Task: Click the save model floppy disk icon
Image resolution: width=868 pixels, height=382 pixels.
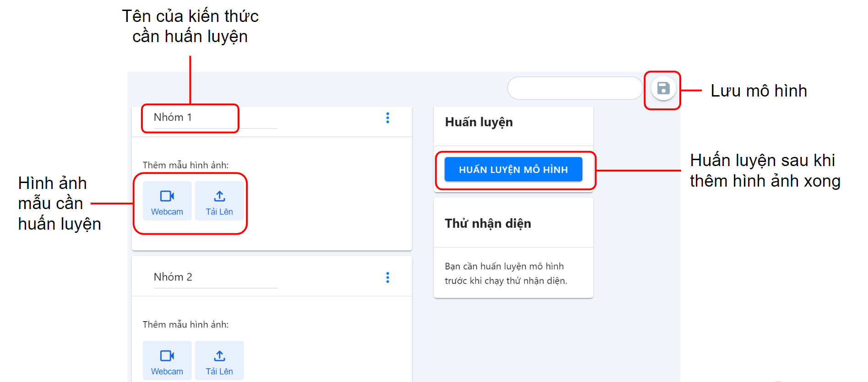Action: click(x=663, y=88)
